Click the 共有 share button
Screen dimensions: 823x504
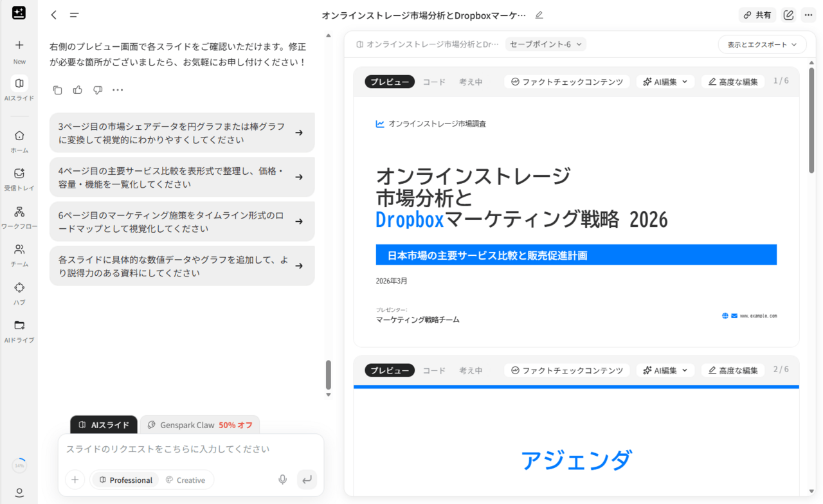tap(757, 15)
